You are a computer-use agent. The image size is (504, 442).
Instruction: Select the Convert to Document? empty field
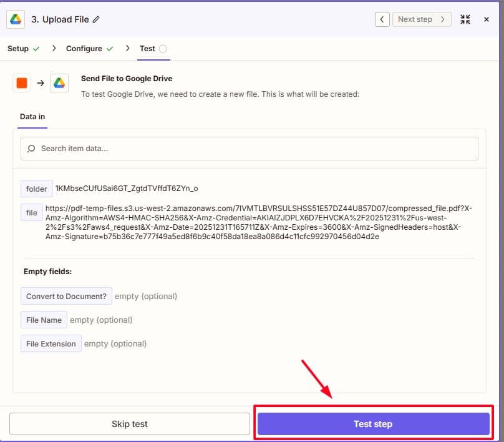[x=66, y=297]
